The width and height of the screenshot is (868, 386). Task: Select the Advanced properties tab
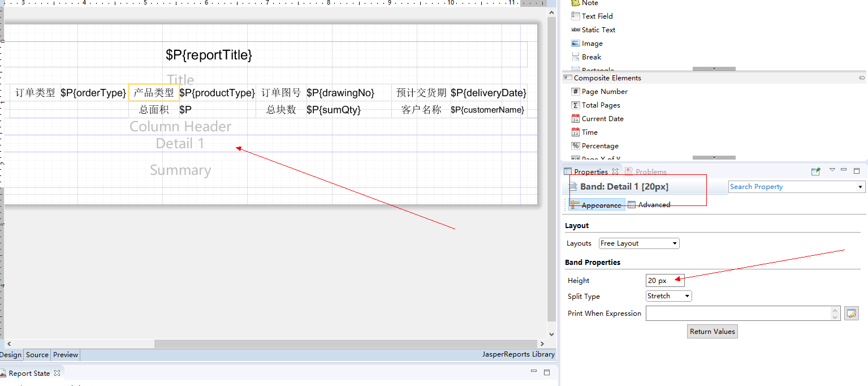(649, 205)
